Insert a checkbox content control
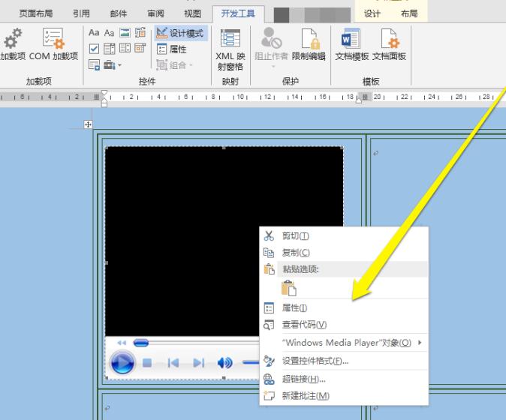Image resolution: width=506 pixels, height=420 pixels. point(94,49)
